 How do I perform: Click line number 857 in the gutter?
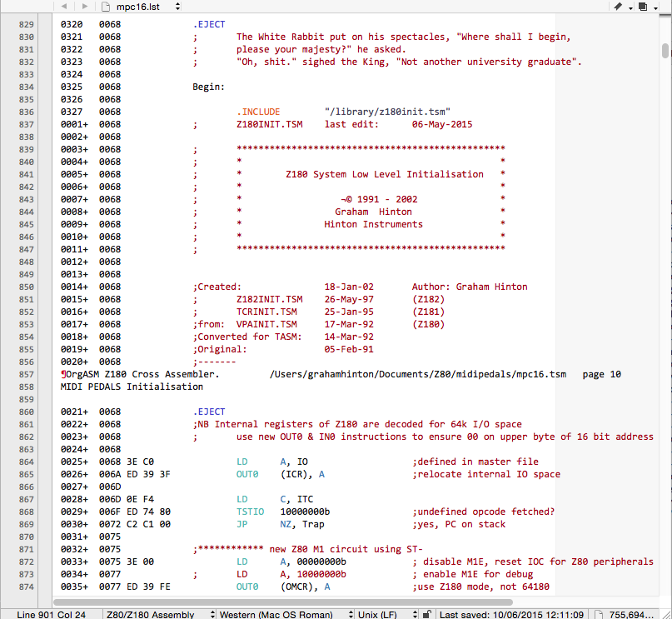(26, 374)
